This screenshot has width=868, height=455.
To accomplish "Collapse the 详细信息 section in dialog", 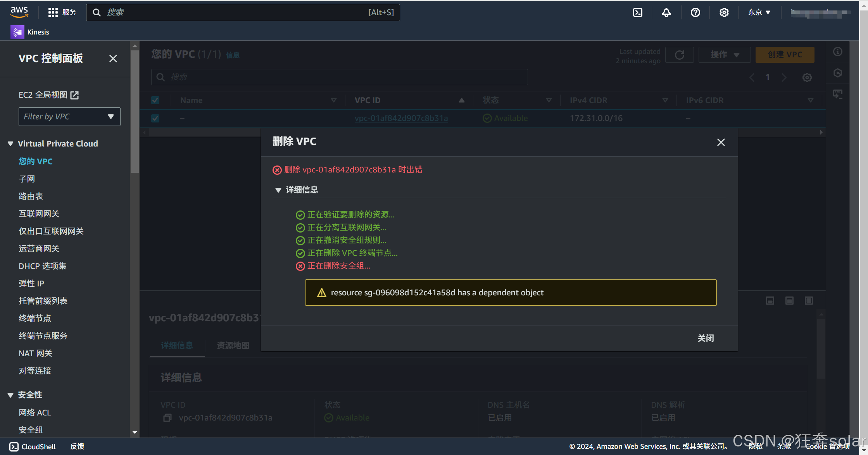I will tap(278, 190).
